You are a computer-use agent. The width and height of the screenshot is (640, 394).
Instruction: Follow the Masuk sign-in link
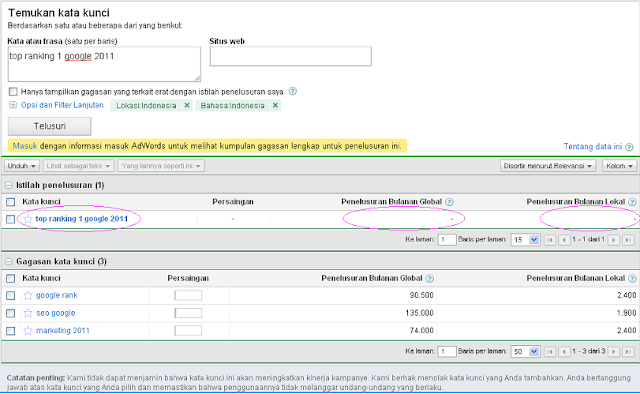click(x=25, y=146)
